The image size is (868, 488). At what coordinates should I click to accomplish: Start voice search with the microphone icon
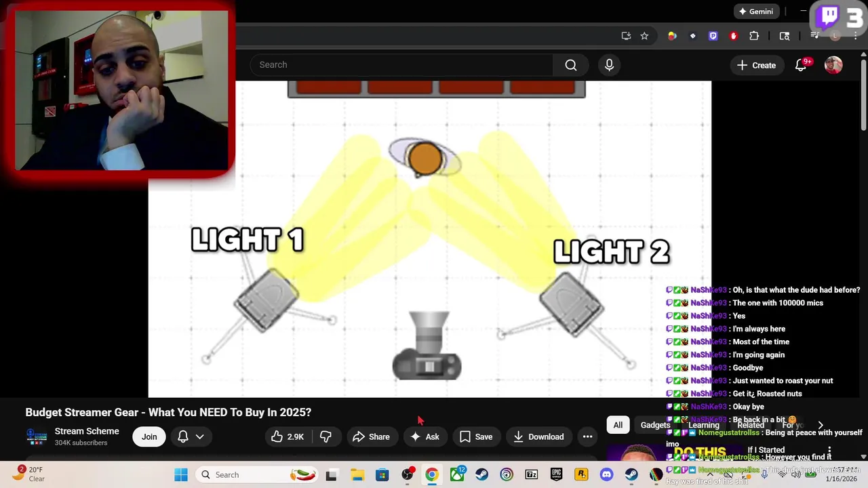pyautogui.click(x=609, y=65)
